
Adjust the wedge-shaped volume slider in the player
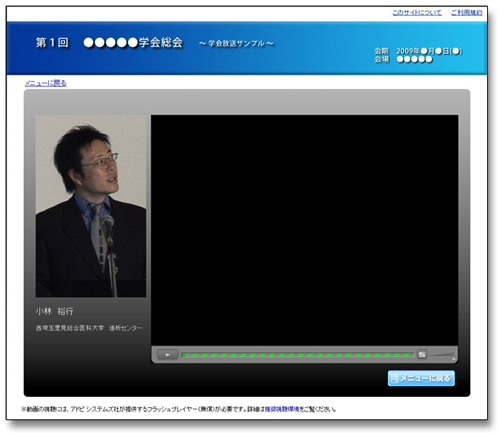click(442, 355)
